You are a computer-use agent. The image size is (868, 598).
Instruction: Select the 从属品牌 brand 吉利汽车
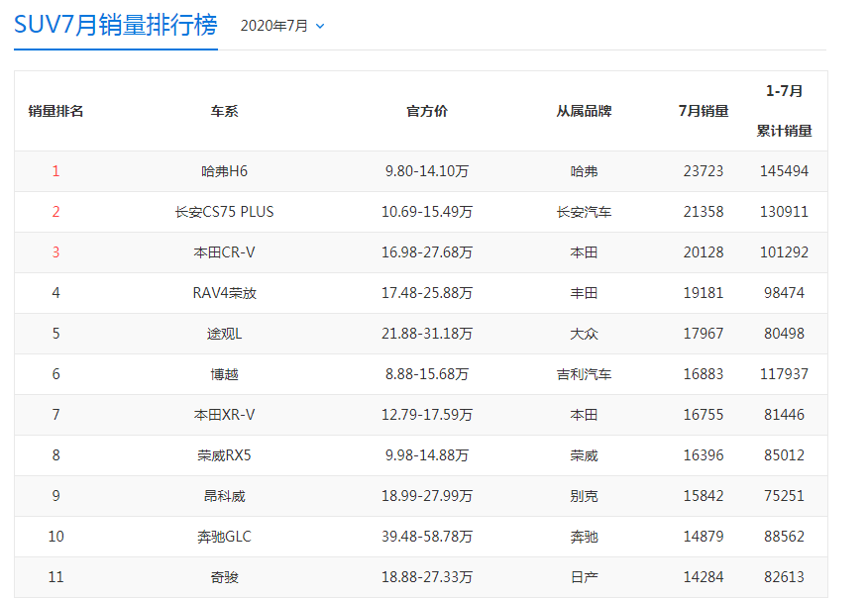coord(585,374)
